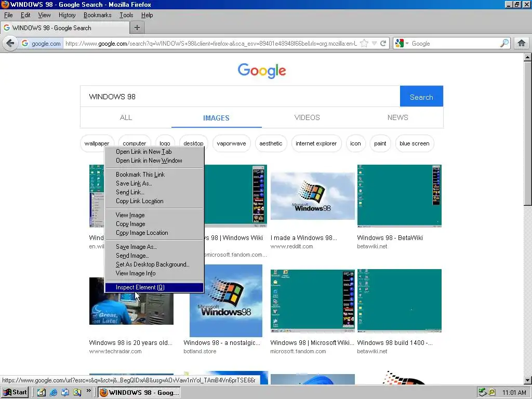Click the Outlook Express quick launch icon
This screenshot has height=399, width=532.
click(65, 393)
